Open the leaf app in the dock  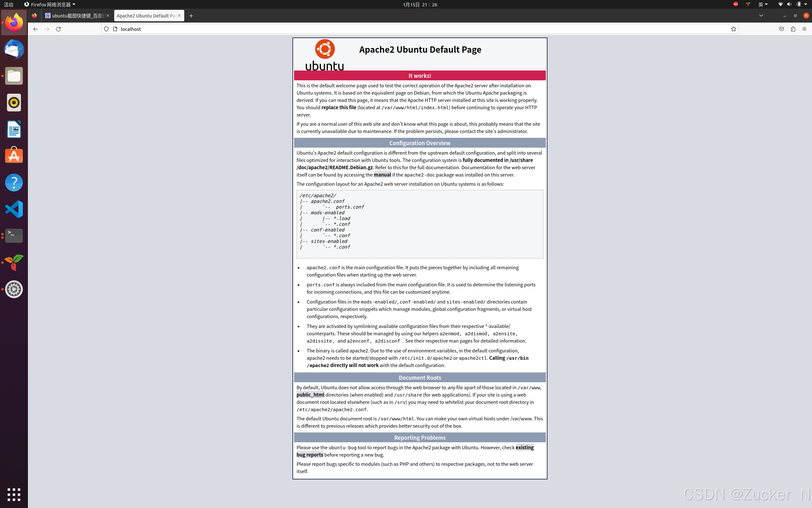tap(14, 262)
